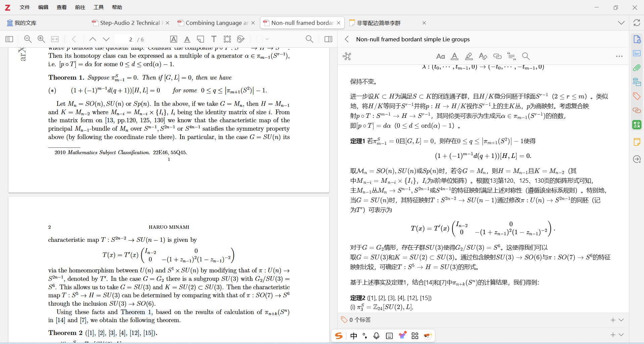
Task: Close the Step-Audio 2 Technical tab
Action: pos(167,23)
